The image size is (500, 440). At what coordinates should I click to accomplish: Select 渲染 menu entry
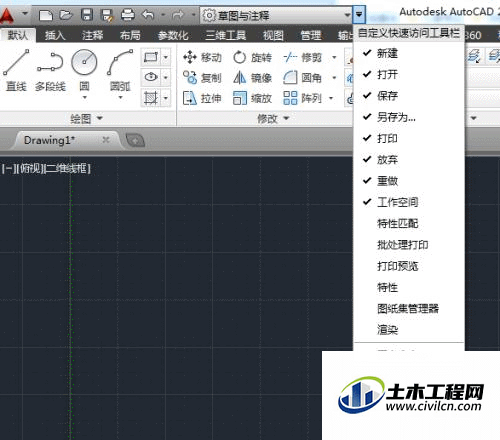coord(409,330)
